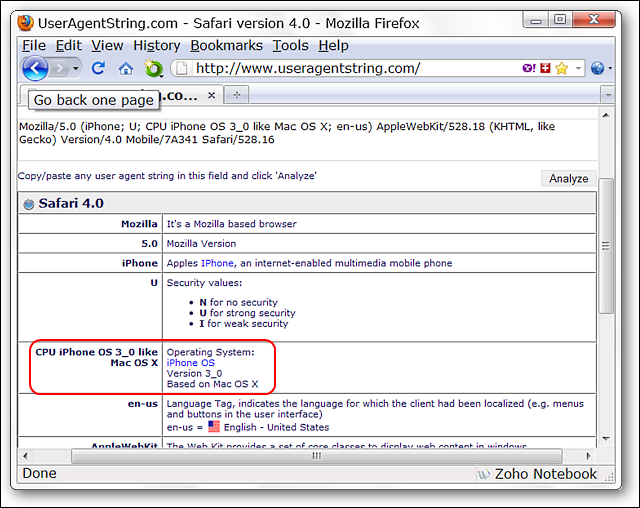The height and width of the screenshot is (508, 640).
Task: Reload the current page
Action: pos(98,68)
